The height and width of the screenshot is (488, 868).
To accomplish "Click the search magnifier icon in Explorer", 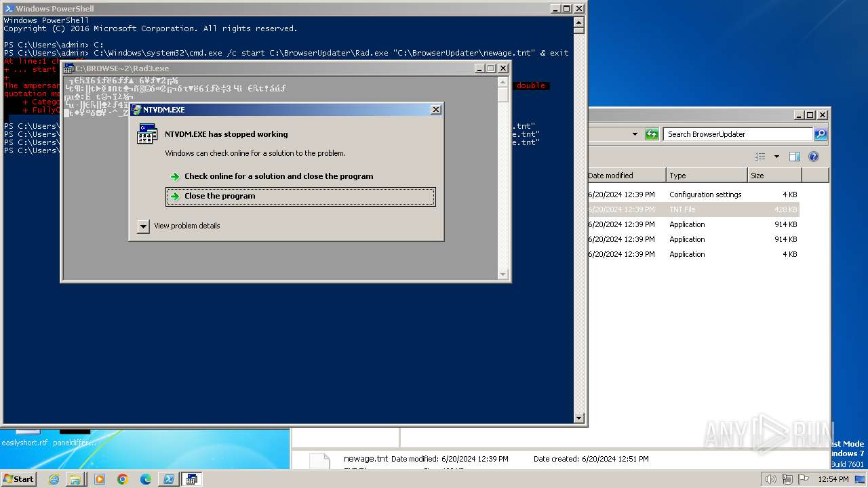I will (x=821, y=134).
